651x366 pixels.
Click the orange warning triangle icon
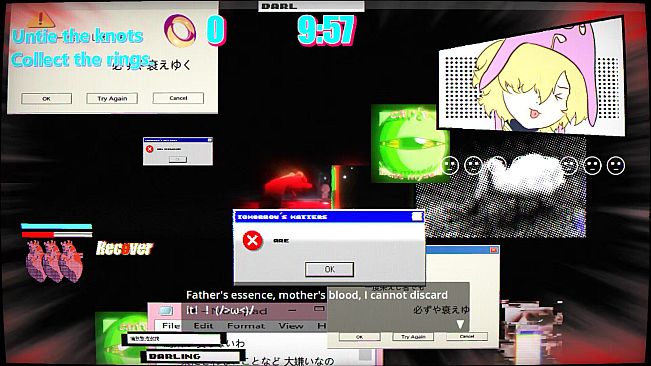point(40,19)
